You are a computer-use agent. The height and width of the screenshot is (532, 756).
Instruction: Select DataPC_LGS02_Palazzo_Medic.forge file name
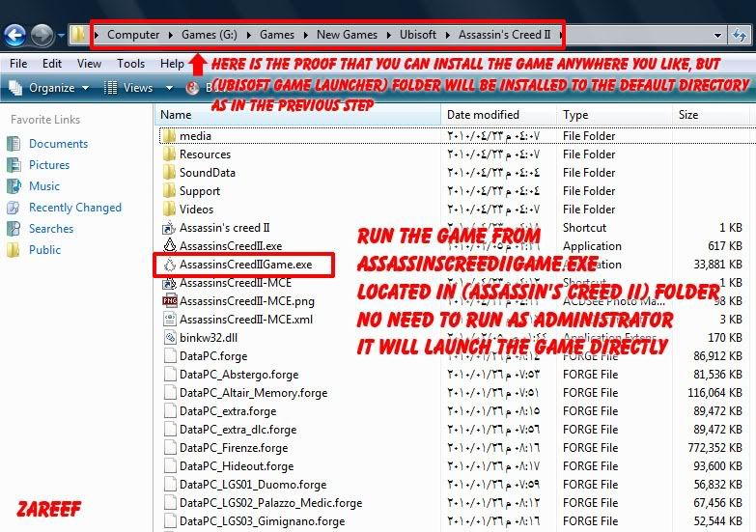[x=270, y=503]
